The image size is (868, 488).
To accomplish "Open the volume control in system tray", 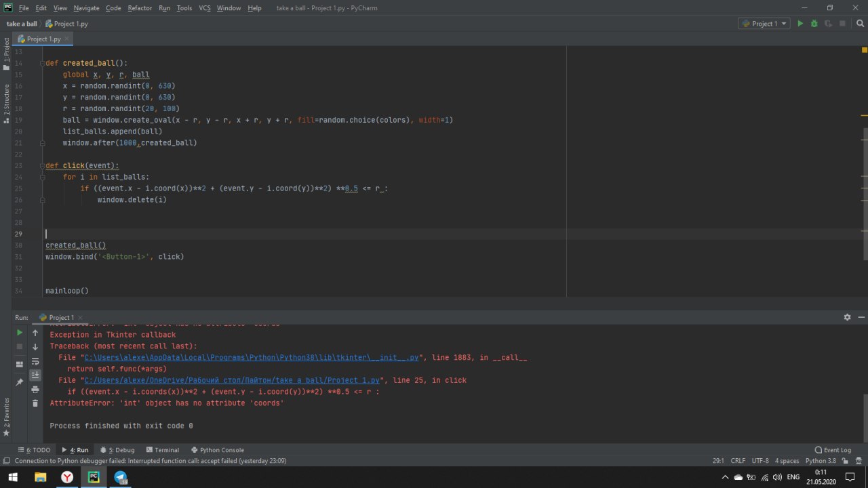I will click(776, 477).
